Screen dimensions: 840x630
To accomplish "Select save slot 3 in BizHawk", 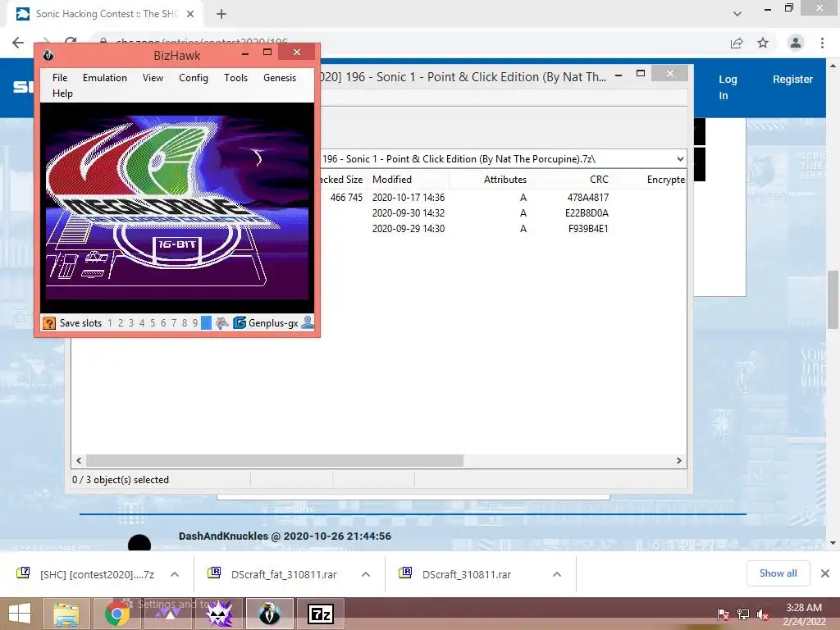I will click(x=131, y=323).
